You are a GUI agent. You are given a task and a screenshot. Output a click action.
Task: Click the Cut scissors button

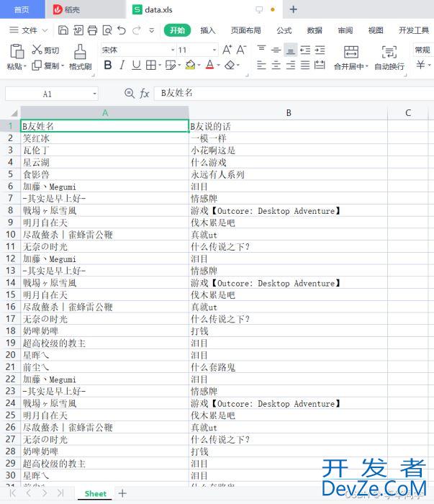tap(45, 50)
